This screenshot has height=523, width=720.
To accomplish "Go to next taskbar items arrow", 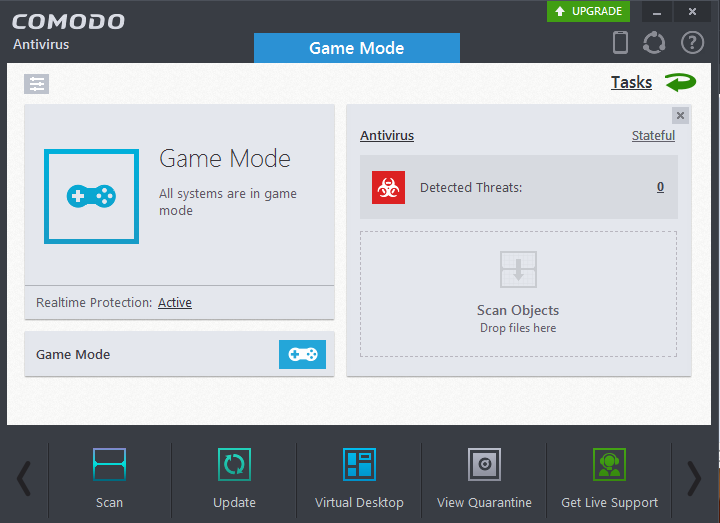I will click(x=694, y=479).
